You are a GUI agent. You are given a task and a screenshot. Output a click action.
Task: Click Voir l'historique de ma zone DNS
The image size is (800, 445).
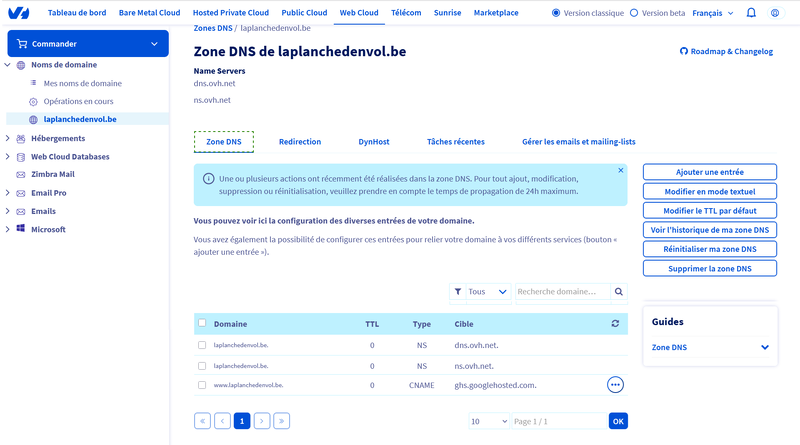click(x=710, y=230)
